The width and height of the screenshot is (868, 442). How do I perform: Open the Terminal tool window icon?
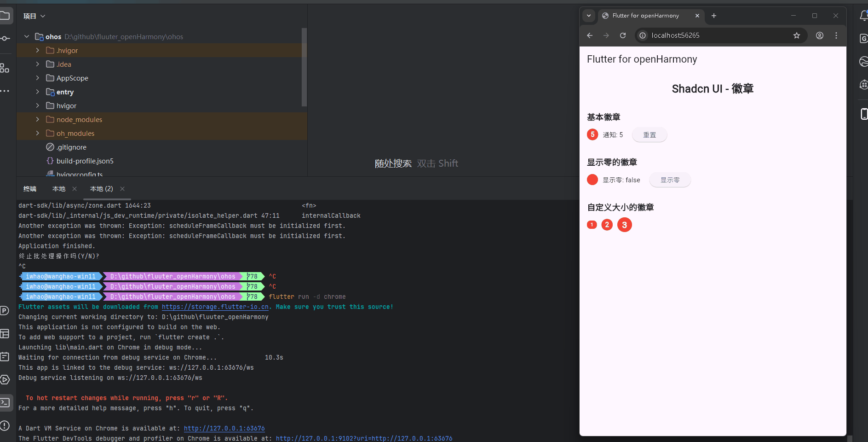pyautogui.click(x=5, y=402)
